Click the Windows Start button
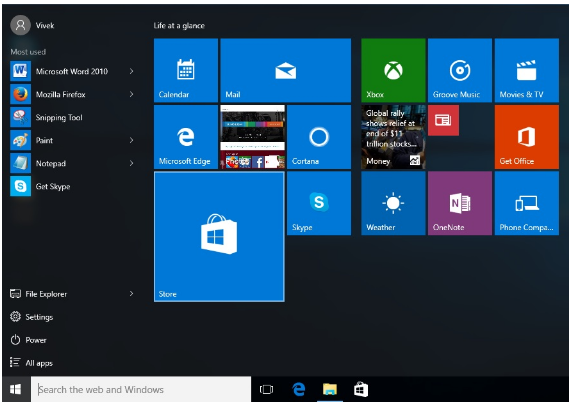The height and width of the screenshot is (405, 574). (x=15, y=389)
